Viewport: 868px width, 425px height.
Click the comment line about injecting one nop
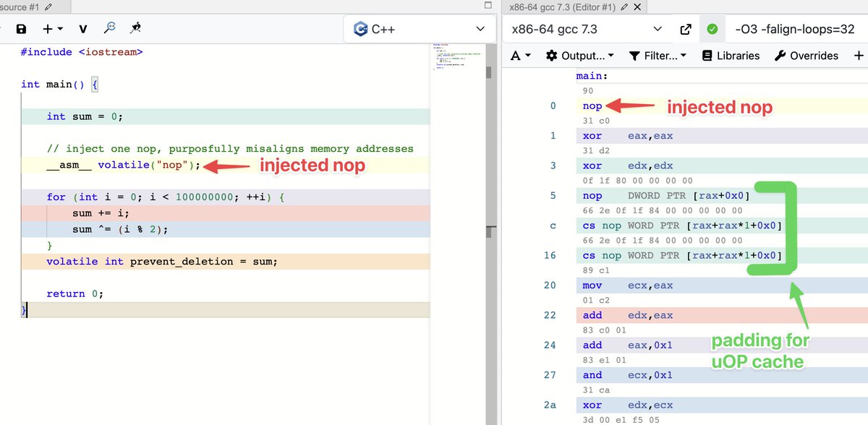(230, 149)
